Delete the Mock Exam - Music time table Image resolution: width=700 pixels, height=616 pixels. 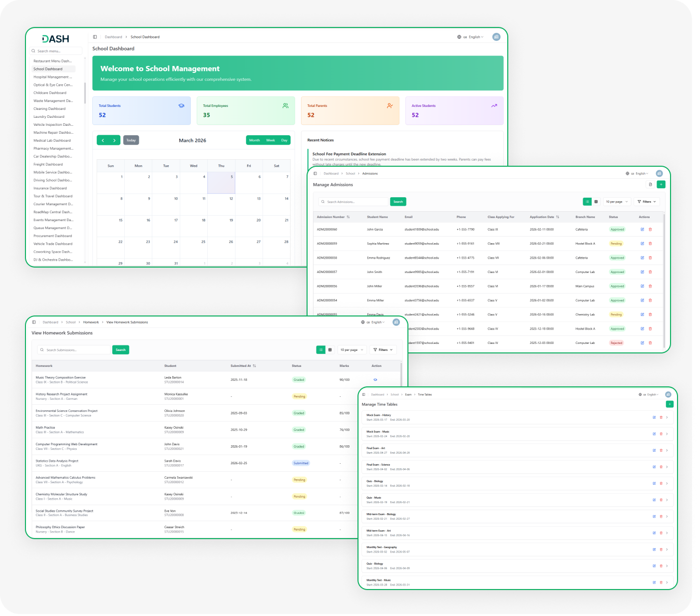[x=661, y=434]
